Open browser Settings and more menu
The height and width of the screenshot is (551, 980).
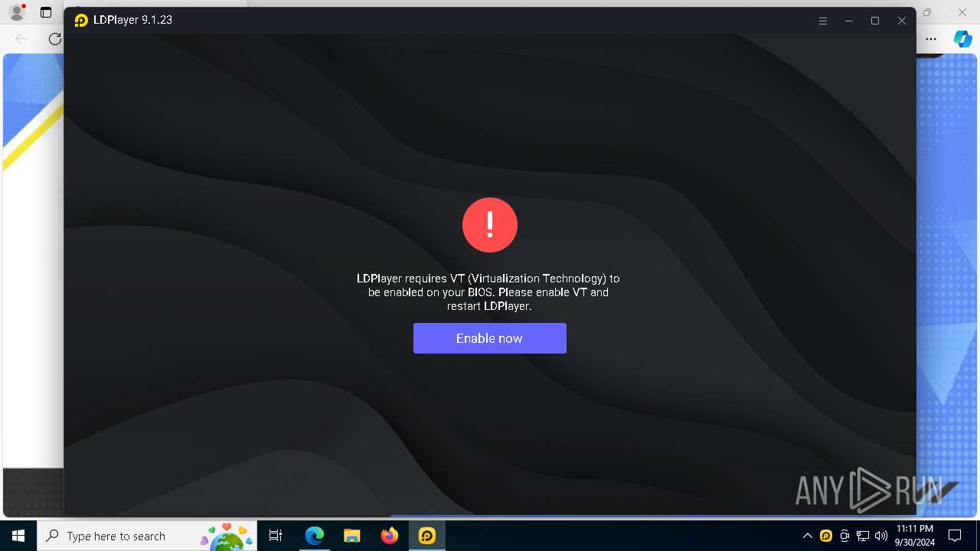(x=931, y=38)
